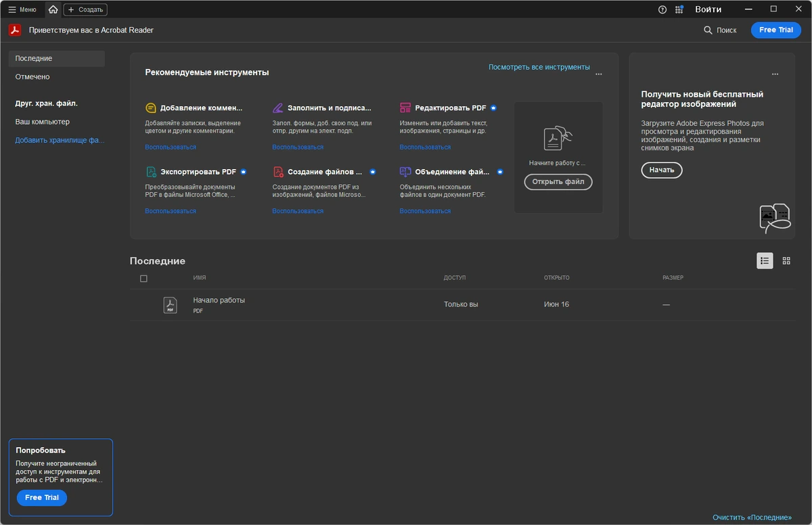Switch to list view icon
This screenshot has height=525, width=812.
coord(765,260)
